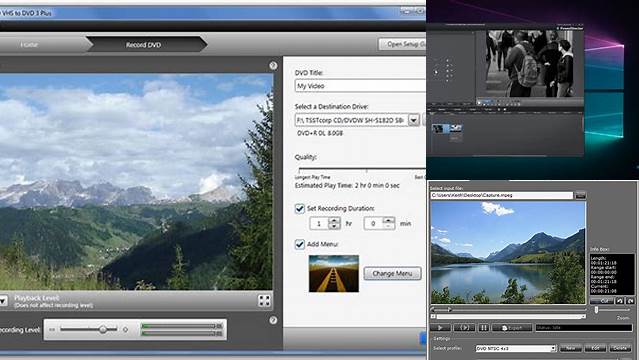The height and width of the screenshot is (360, 639).
Task: Select the Record DVD tab
Action: click(x=143, y=45)
